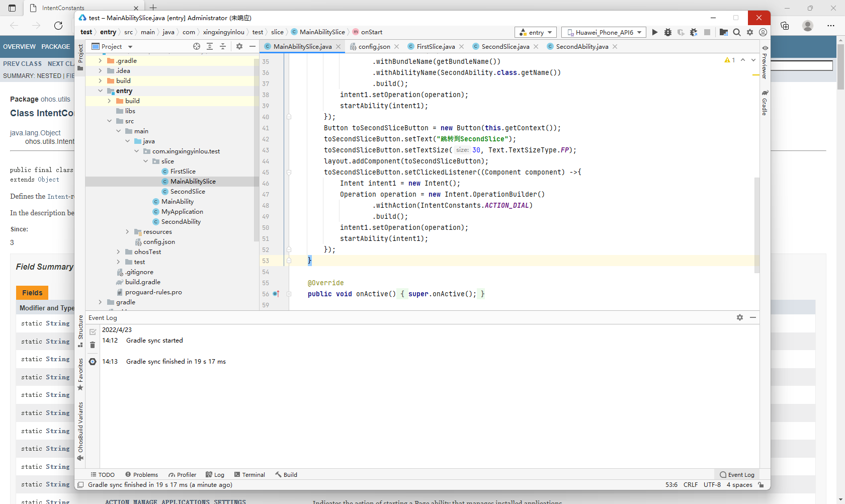
Task: Toggle the Event Log stripe button
Action: coord(737,475)
